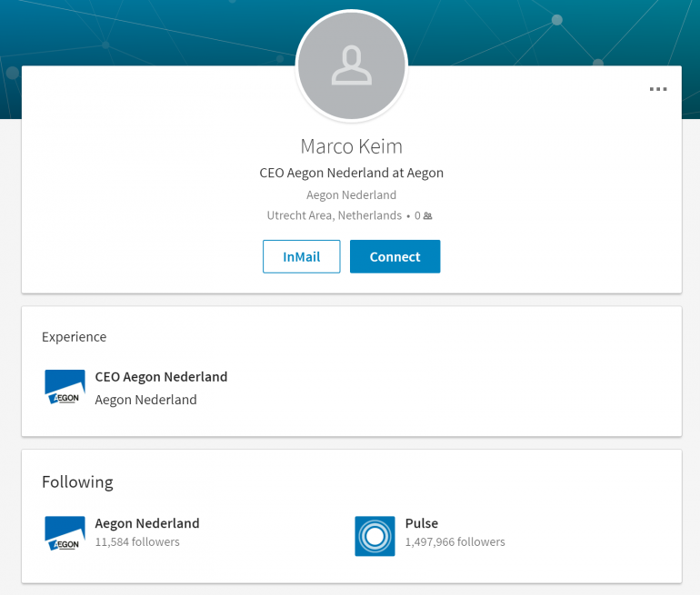
Task: Click the Aegon logo in Experience
Action: (x=65, y=387)
